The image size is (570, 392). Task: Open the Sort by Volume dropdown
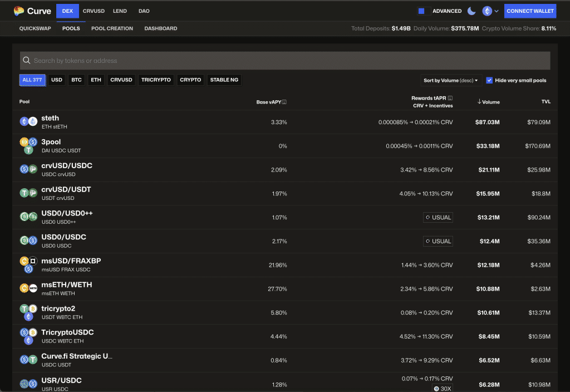point(451,80)
